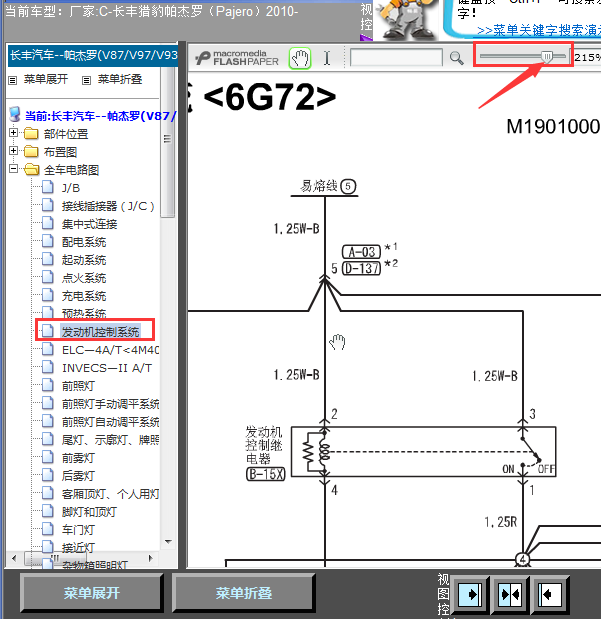The width and height of the screenshot is (601, 619).
Task: Click the document icon beside 后雾灯
Action: 48,475
